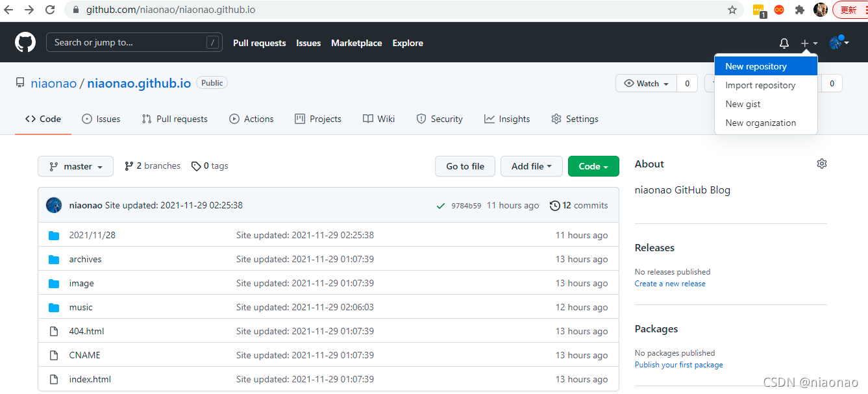This screenshot has width=868, height=394.
Task: Choose New organization from the menu
Action: pos(766,123)
